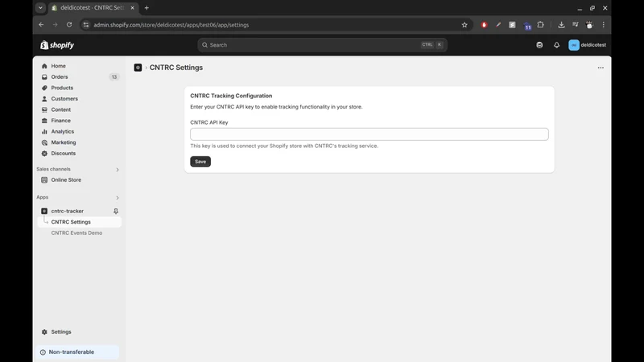
Task: Open the deldicotest account menu
Action: coord(588,45)
